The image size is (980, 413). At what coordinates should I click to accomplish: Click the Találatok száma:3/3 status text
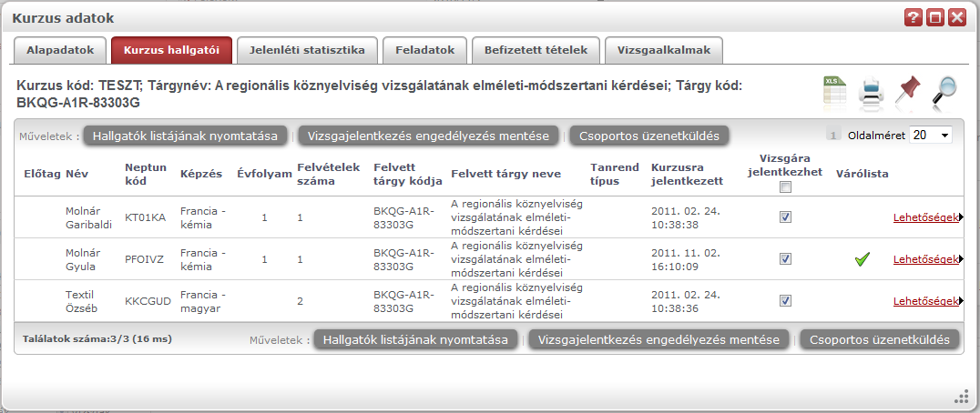tap(97, 340)
